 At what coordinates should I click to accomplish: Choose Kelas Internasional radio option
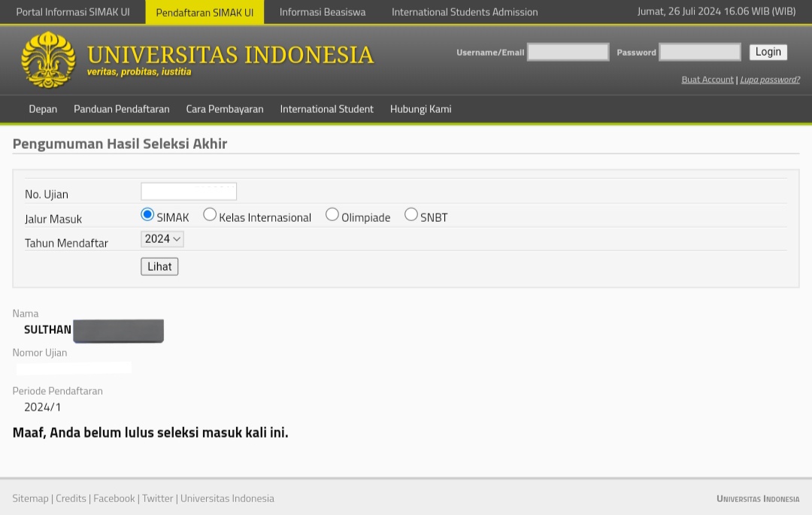210,214
